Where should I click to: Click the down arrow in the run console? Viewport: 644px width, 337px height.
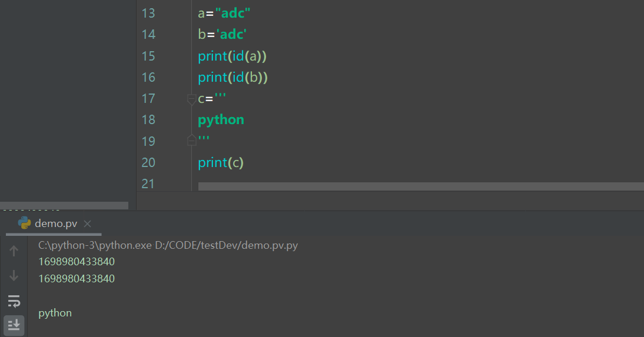[14, 275]
